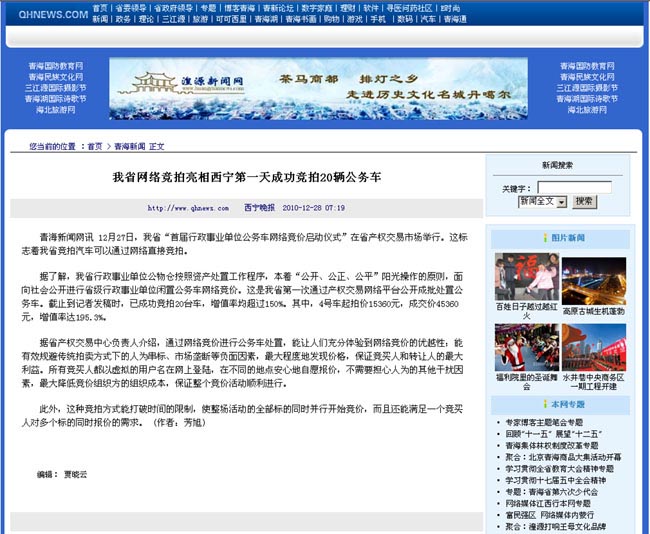Click the 首页 breadcrumb link

[94, 146]
